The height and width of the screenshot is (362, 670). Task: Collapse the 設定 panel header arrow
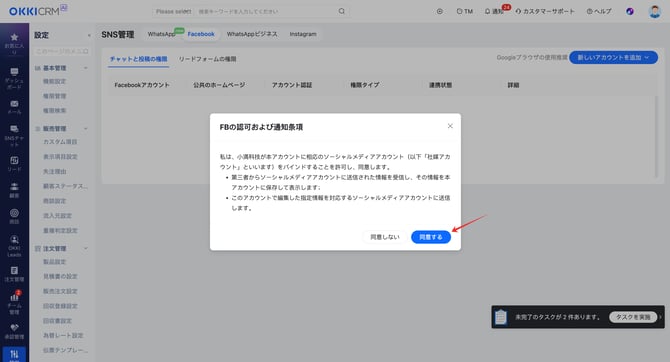(x=89, y=35)
